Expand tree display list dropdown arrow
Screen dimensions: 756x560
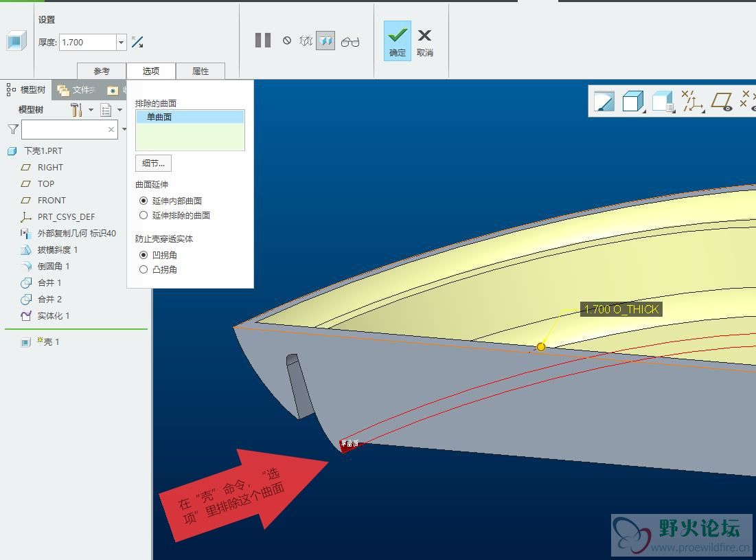click(x=119, y=110)
